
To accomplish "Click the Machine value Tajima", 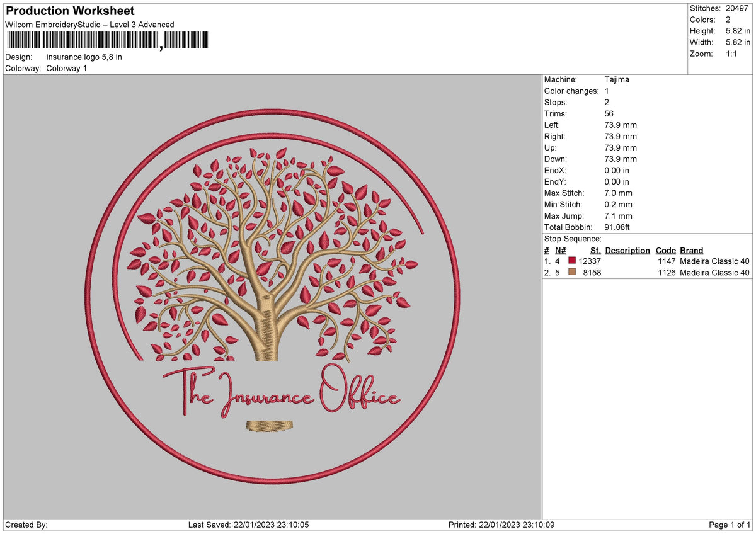I will tap(617, 79).
